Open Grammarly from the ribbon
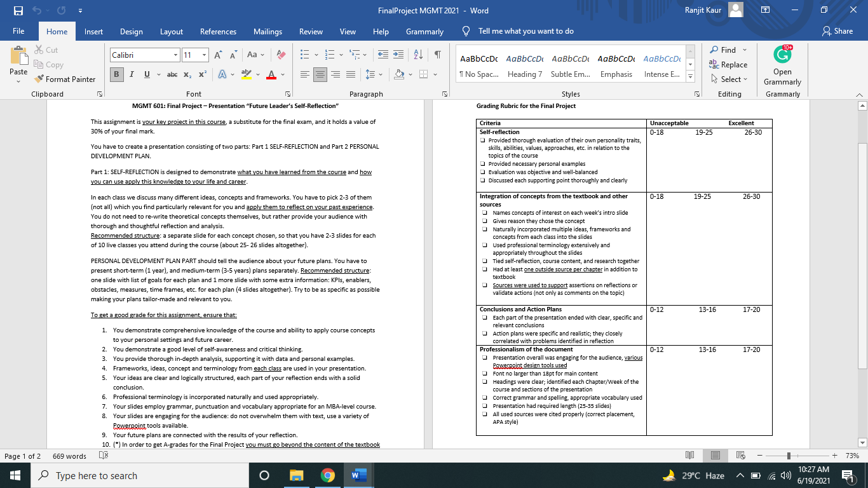The image size is (868, 488). pos(782,65)
